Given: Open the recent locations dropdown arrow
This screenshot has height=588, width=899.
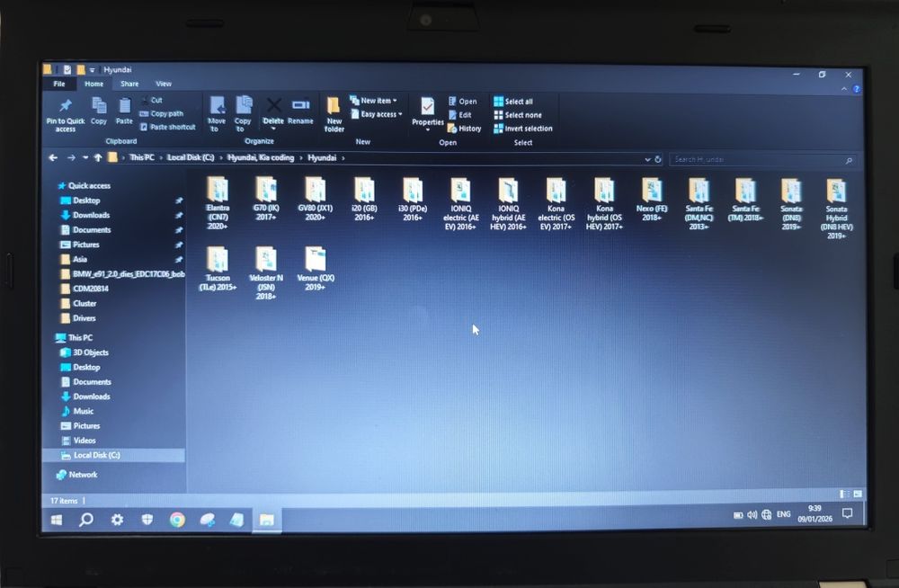Looking at the screenshot, I should (85, 157).
